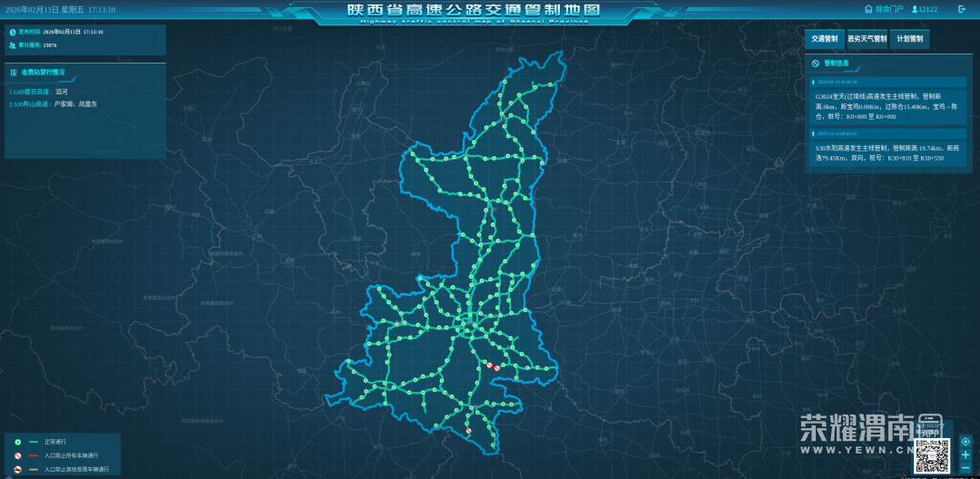Click the map locate/reset target icon
This screenshot has height=479, width=980.
point(965,441)
